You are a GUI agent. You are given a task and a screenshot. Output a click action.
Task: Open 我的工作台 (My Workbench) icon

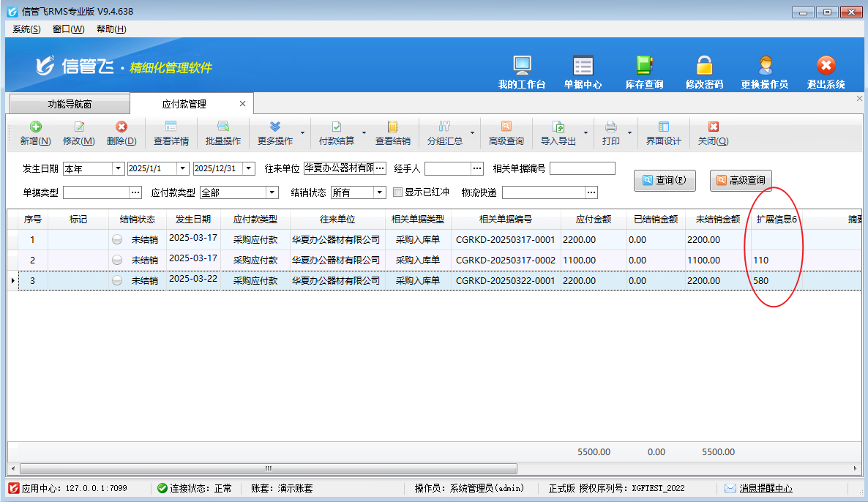(522, 66)
